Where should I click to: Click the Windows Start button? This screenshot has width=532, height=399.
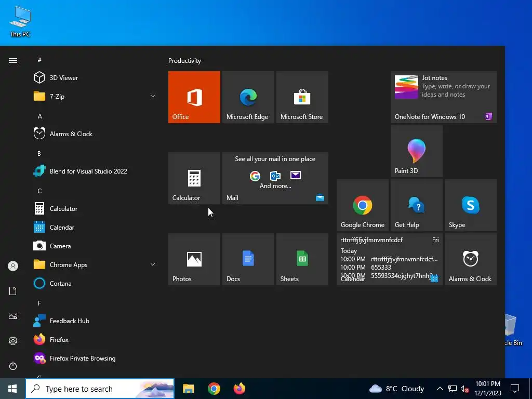point(12,389)
